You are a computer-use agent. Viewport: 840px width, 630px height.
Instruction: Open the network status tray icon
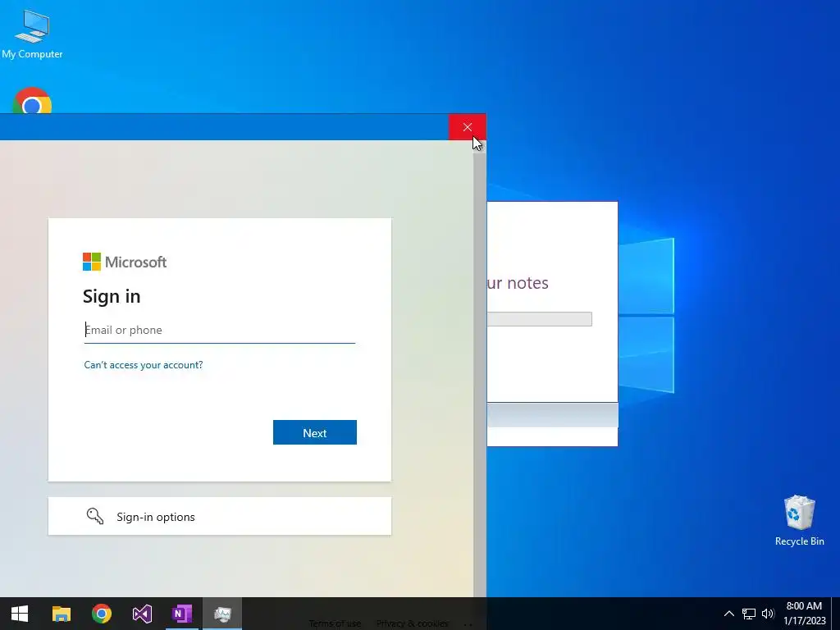click(749, 614)
